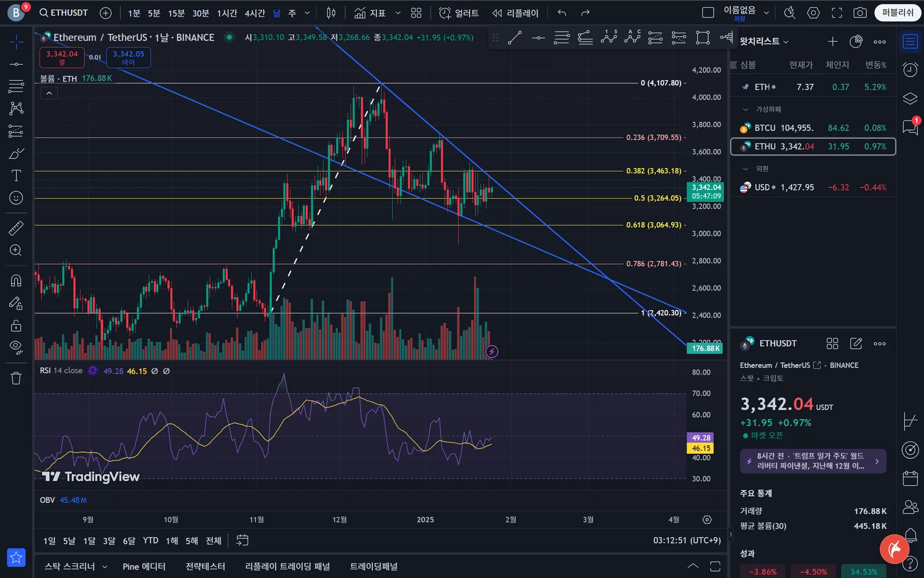Collapse the bottom panel with chevron
The image size is (924, 578).
click(693, 566)
